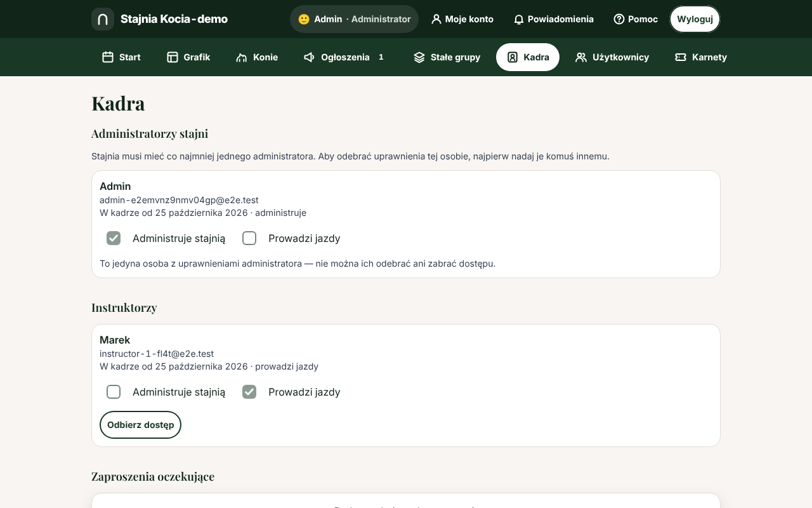Click the Instruktorzy section heading

124,307
